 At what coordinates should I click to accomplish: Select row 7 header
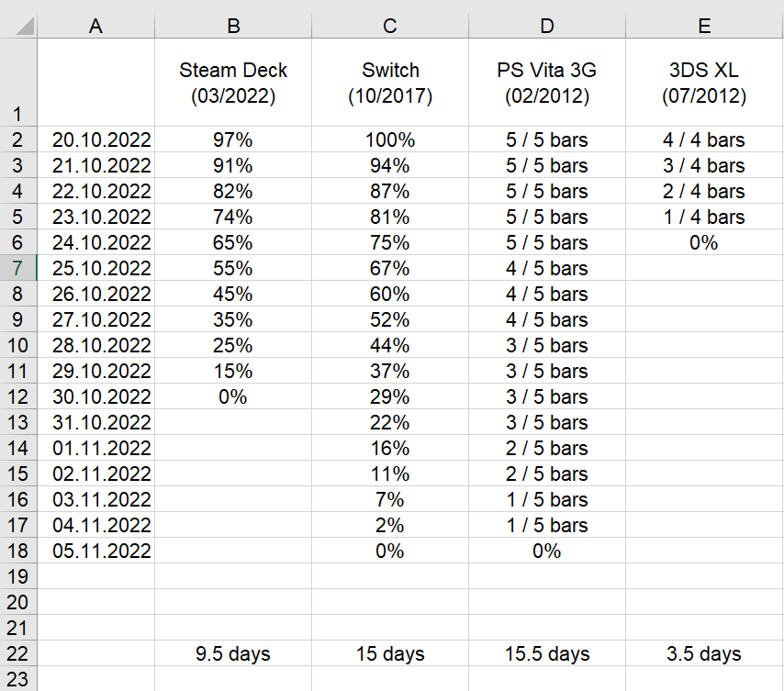[18, 268]
